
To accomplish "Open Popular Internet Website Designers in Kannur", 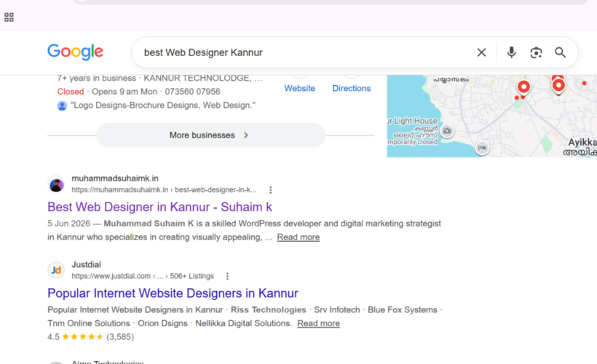I will click(173, 293).
